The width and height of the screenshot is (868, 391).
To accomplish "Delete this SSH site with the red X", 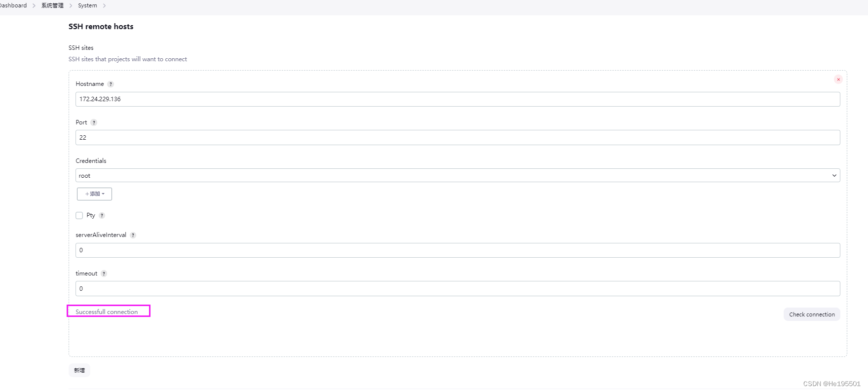I will (838, 79).
